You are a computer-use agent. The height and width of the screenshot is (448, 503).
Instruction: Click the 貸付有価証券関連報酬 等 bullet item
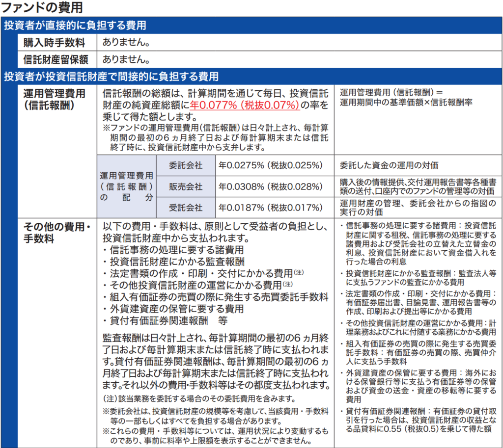pos(165,321)
